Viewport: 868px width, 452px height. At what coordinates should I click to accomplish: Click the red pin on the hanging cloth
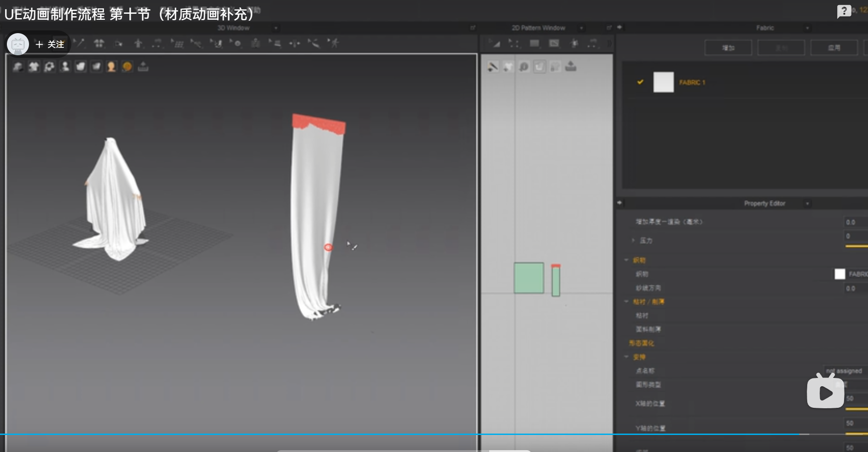pos(328,247)
